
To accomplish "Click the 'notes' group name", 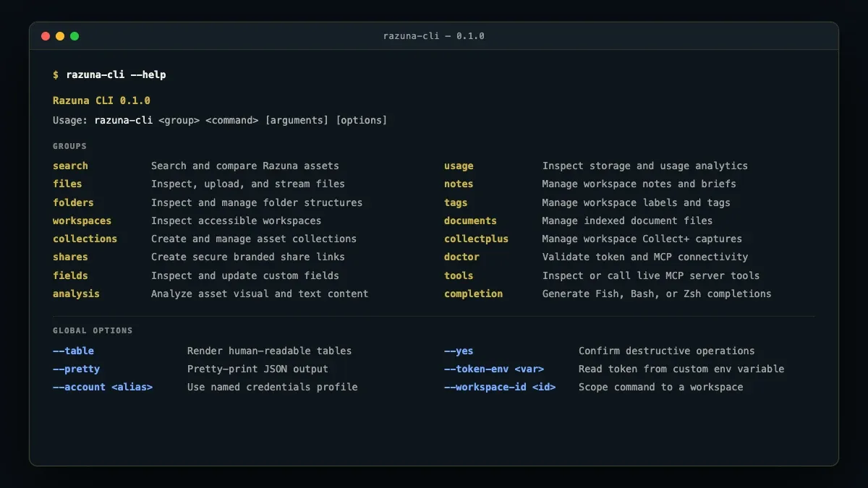I will click(x=459, y=184).
